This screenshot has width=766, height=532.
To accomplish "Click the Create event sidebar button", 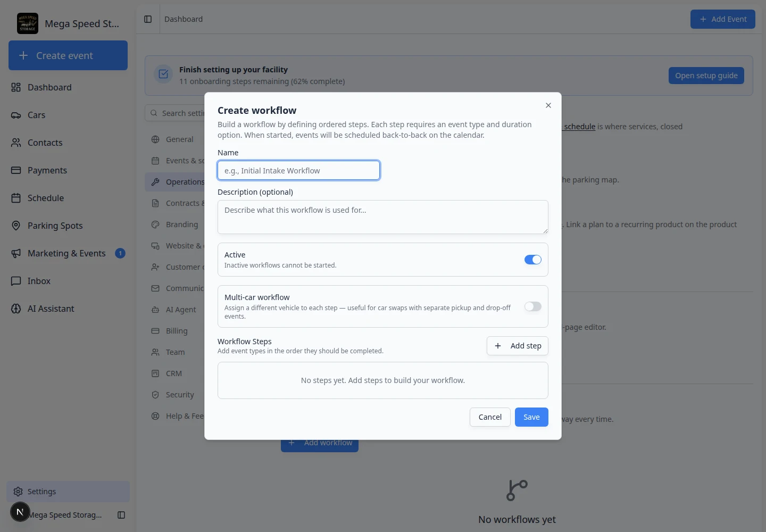I will click(x=68, y=55).
